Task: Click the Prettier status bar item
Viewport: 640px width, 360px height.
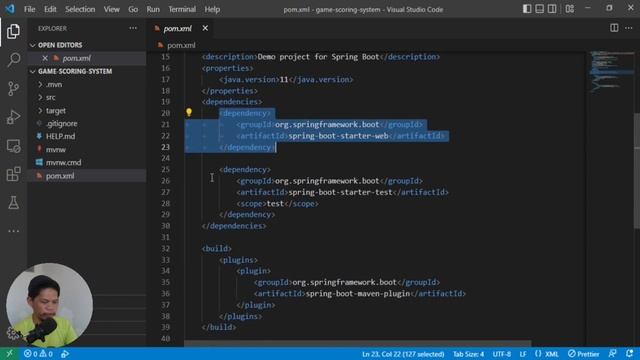Action: 584,354
